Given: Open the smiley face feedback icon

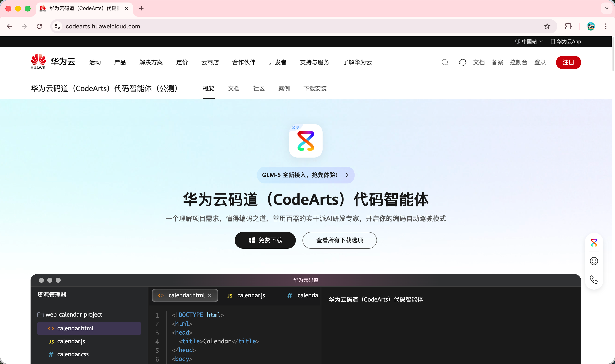Looking at the screenshot, I should pyautogui.click(x=594, y=261).
